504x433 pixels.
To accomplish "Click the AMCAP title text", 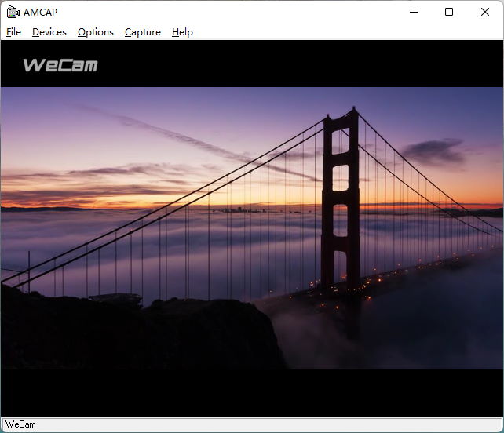I will point(40,12).
